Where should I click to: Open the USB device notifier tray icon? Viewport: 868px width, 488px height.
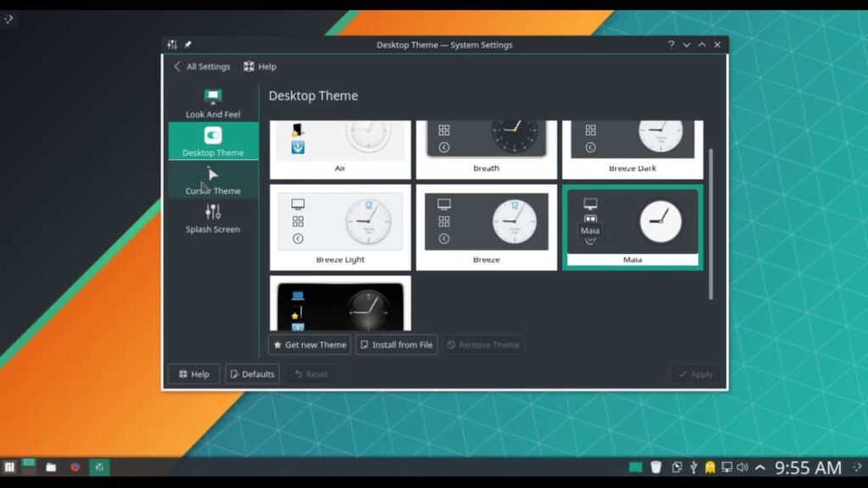click(693, 468)
